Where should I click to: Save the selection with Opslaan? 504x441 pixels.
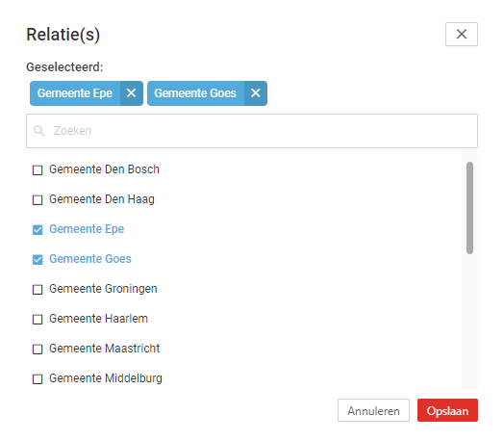coord(447,410)
